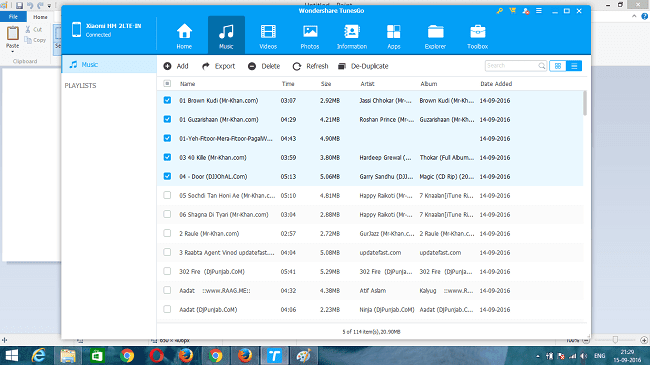Image resolution: width=650 pixels, height=365 pixels.
Task: Click the 5.29MB size of 302 Fire
Action: click(x=330, y=272)
